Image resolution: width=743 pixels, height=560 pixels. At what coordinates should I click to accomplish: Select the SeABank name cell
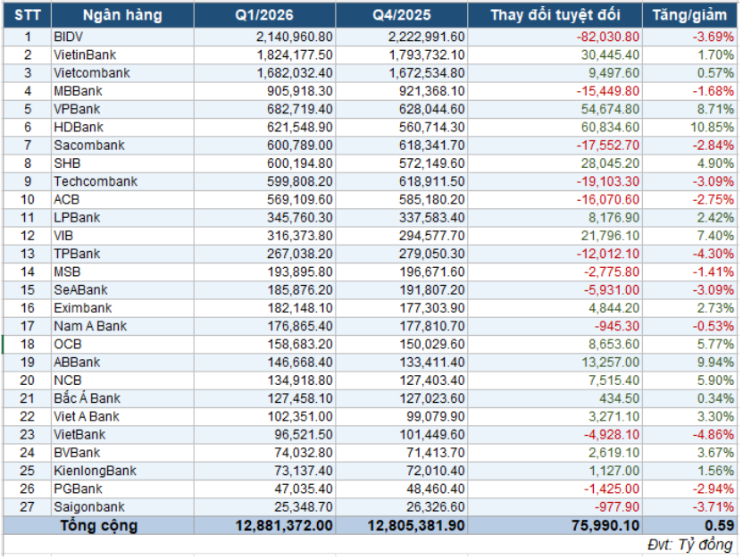(122, 290)
